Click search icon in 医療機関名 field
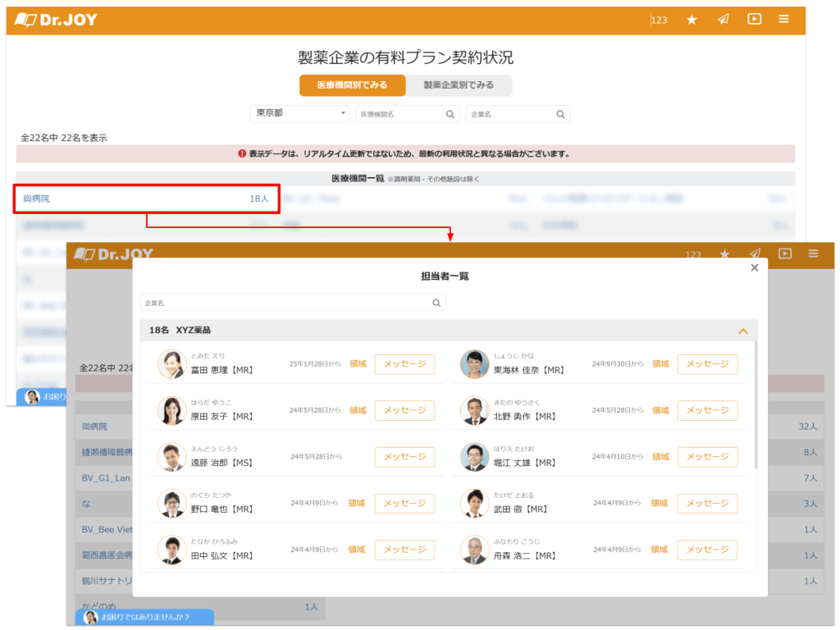This screenshot has width=840, height=630. [x=450, y=115]
